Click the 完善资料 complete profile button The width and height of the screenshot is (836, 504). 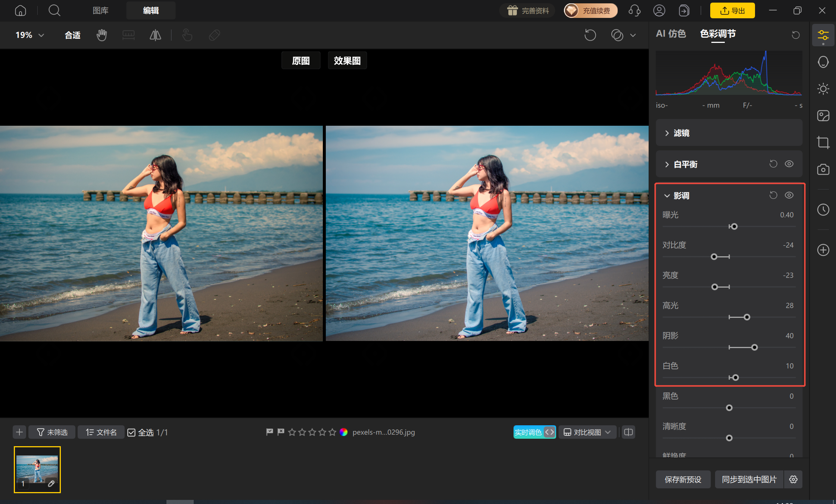point(527,10)
